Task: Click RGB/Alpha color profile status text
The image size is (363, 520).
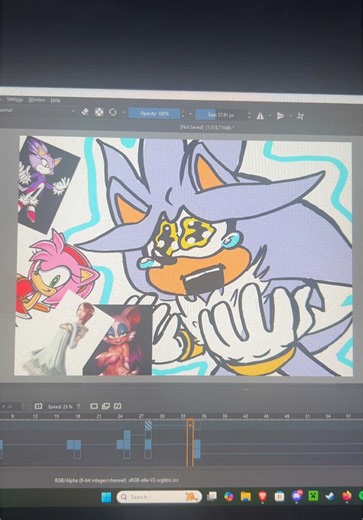Action: click(117, 480)
